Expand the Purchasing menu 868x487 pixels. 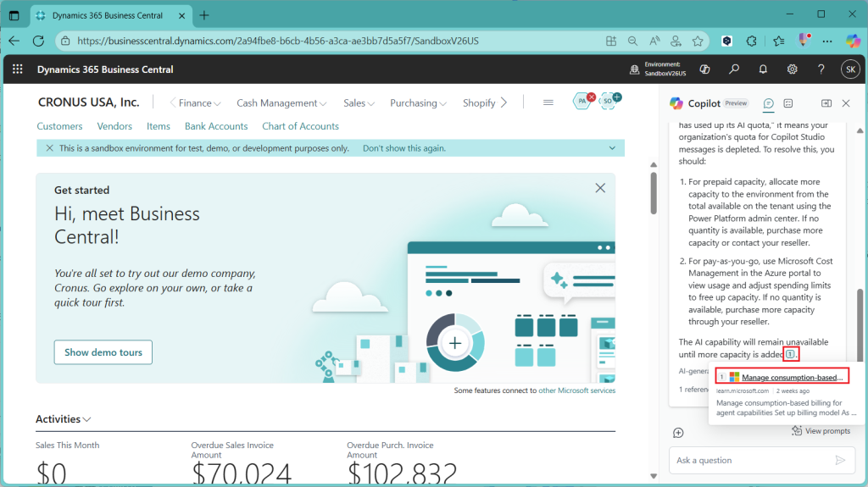tap(418, 103)
